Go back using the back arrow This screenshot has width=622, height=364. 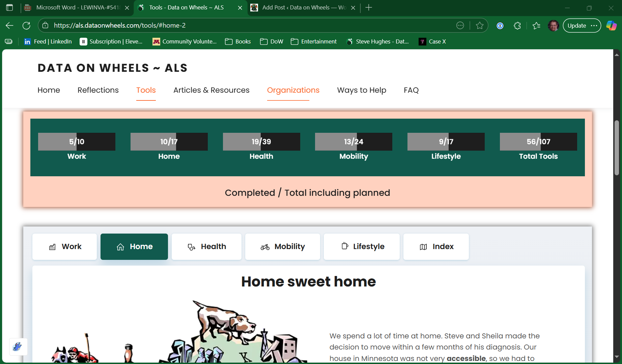9,26
